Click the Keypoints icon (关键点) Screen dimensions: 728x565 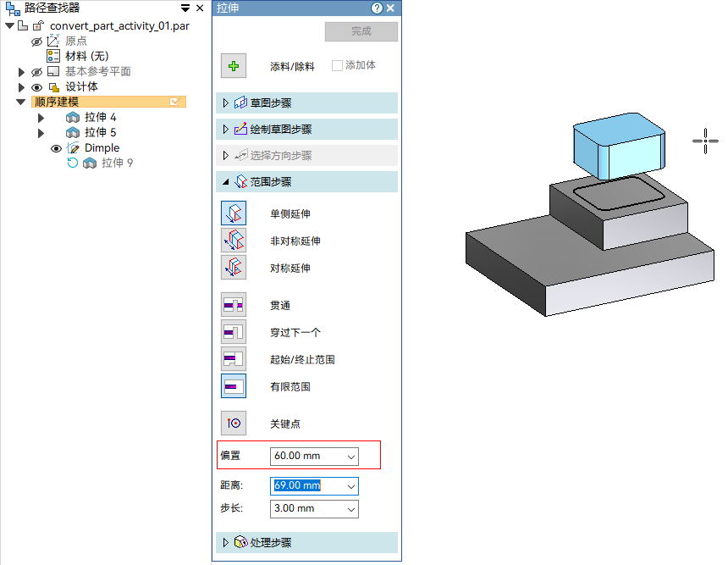[234, 424]
